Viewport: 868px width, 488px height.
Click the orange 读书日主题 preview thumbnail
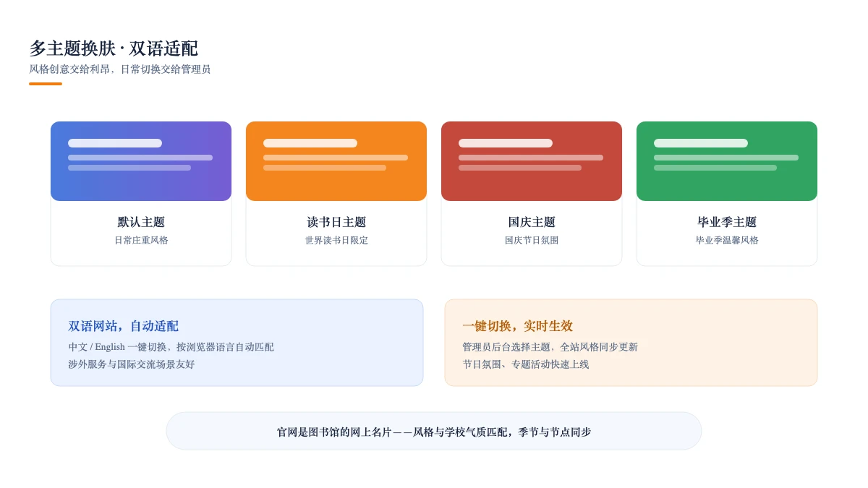coord(336,161)
